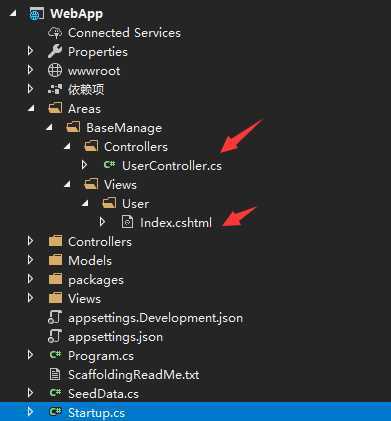
Task: Click the C# icon beside UserController.cs
Action: tap(109, 165)
